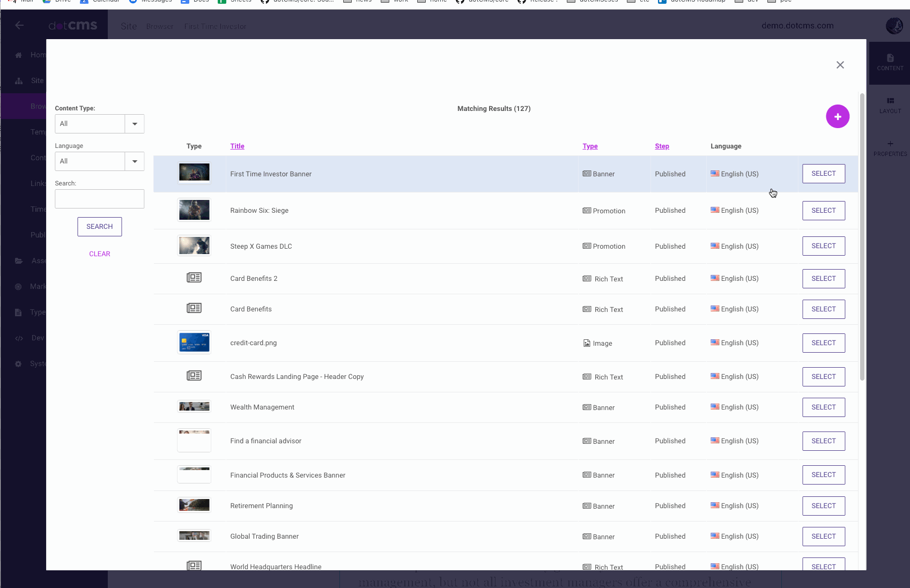Open the back arrow next to dotCMS logo

click(19, 25)
